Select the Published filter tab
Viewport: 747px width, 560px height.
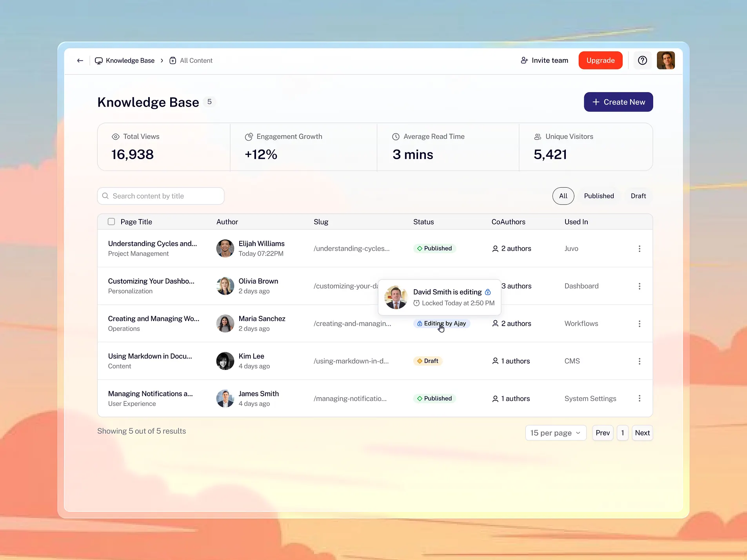tap(598, 196)
